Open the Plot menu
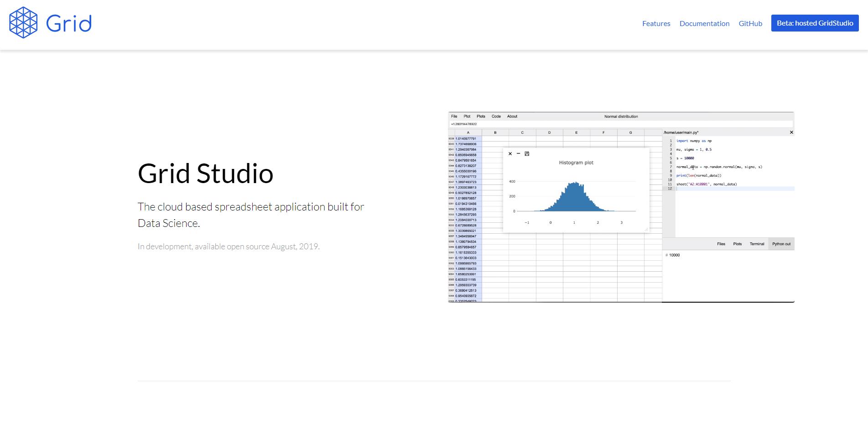Image resolution: width=868 pixels, height=431 pixels. click(x=467, y=116)
